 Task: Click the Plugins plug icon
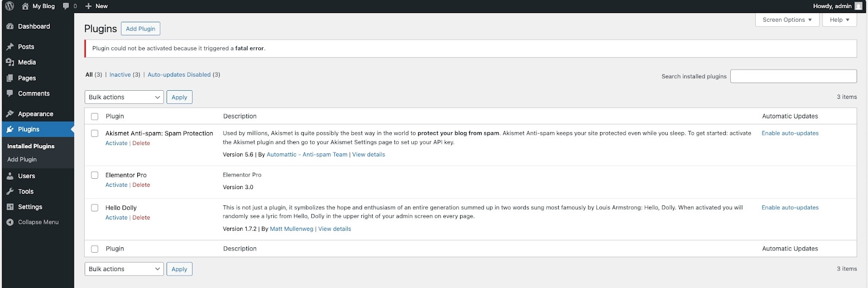pyautogui.click(x=10, y=129)
